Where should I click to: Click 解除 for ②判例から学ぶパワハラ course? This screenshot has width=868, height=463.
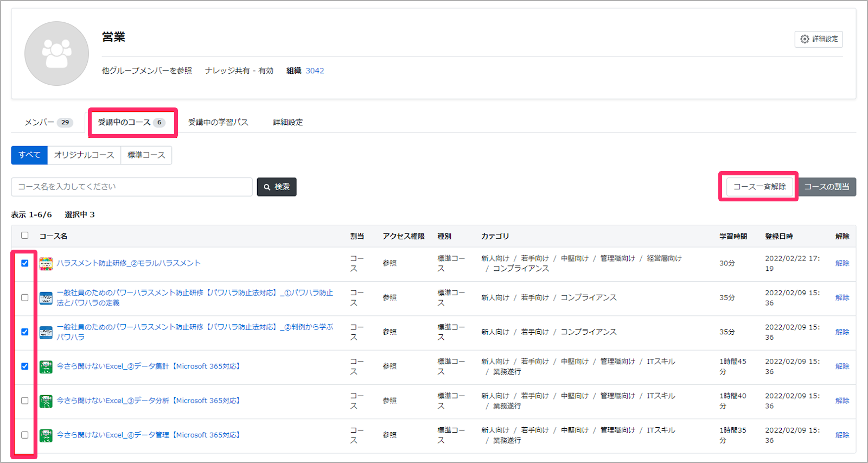(843, 332)
